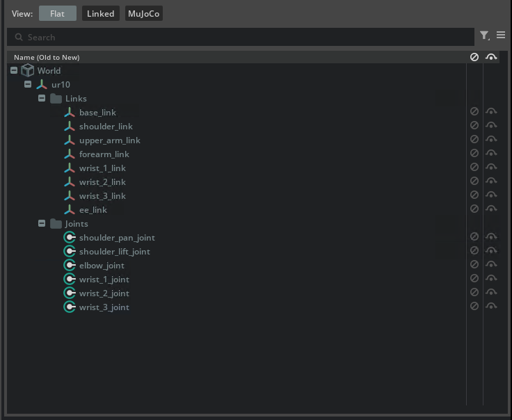Click the Joints folder icon

click(56, 224)
